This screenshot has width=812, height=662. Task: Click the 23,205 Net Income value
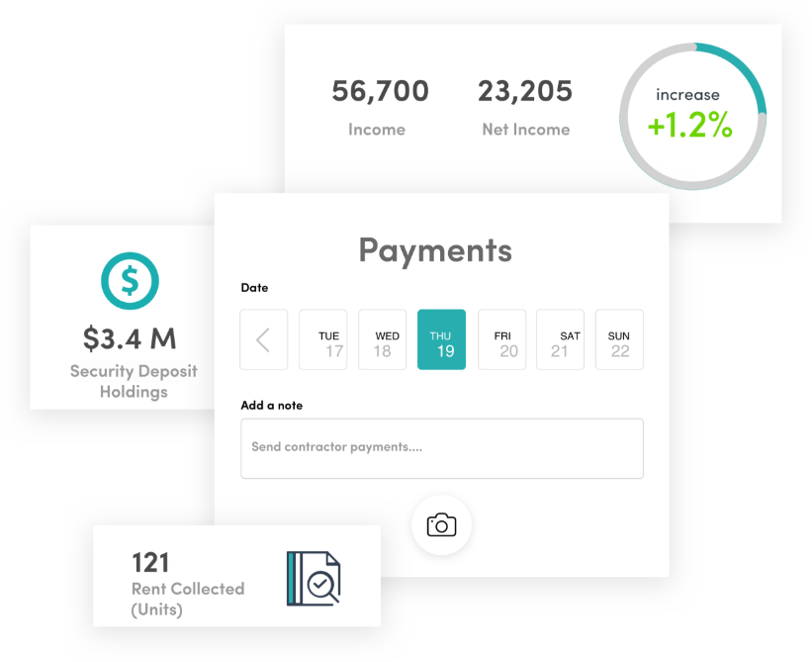525,91
